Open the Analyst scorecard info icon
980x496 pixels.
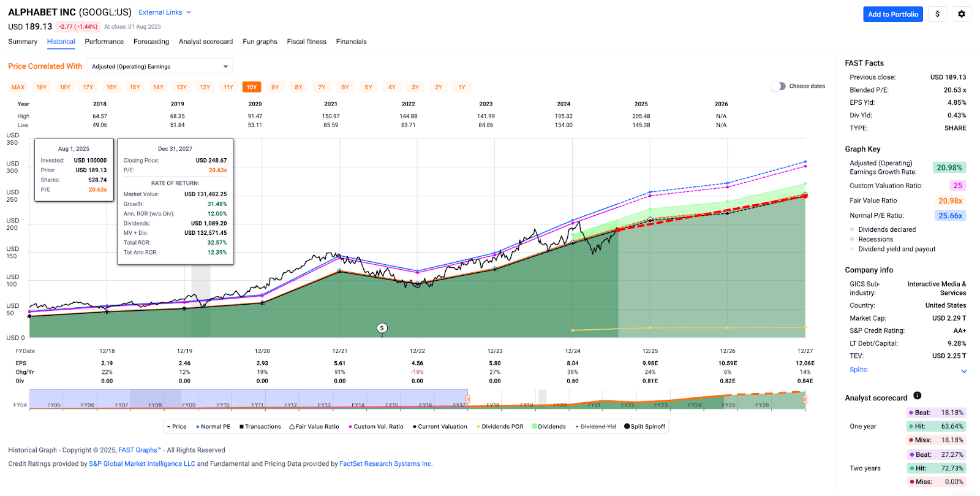point(917,395)
